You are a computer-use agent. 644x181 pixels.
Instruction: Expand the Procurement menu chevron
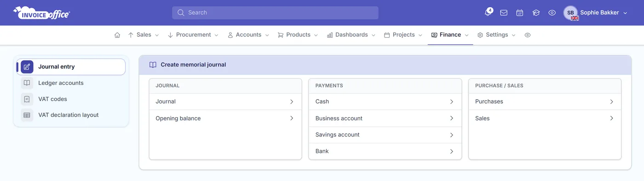[x=217, y=35]
